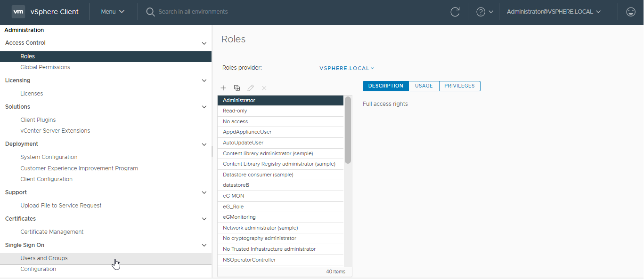This screenshot has height=279, width=644.
Task: Open Roles in the sidebar
Action: [x=106, y=56]
